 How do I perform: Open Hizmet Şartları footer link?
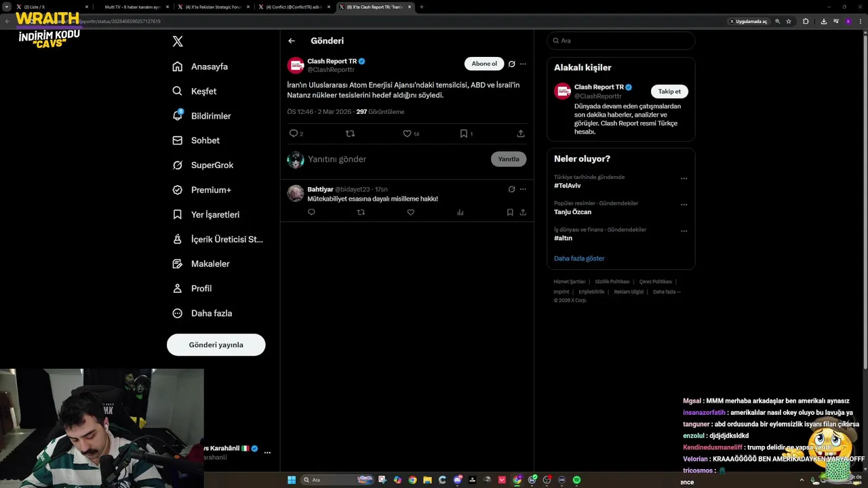pyautogui.click(x=570, y=281)
